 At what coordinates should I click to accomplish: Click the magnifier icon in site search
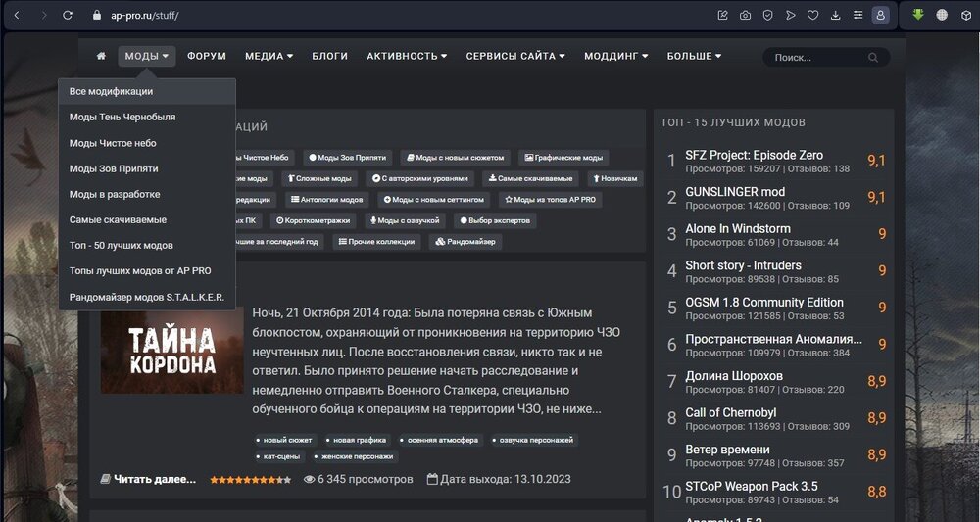click(873, 58)
